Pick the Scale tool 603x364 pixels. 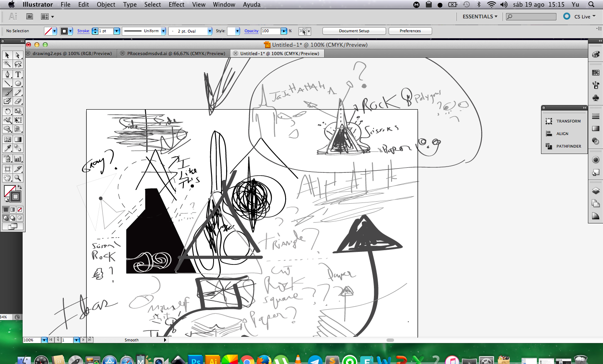pos(18,111)
